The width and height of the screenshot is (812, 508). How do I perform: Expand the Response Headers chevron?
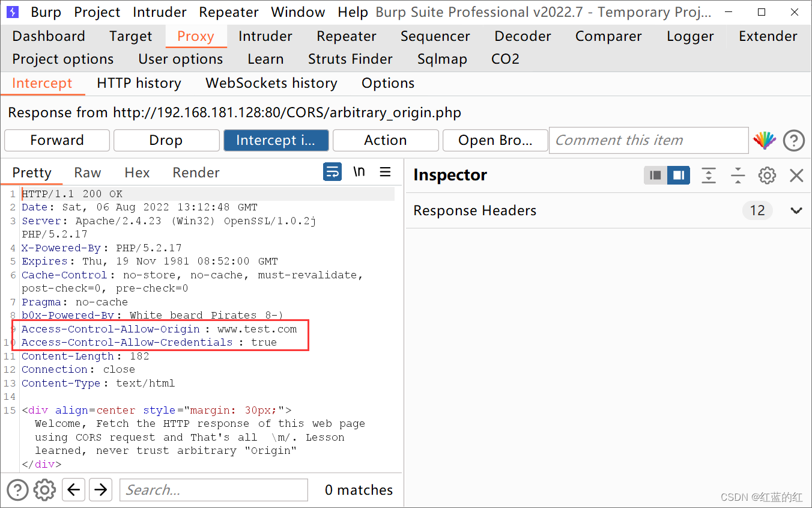[x=796, y=211]
